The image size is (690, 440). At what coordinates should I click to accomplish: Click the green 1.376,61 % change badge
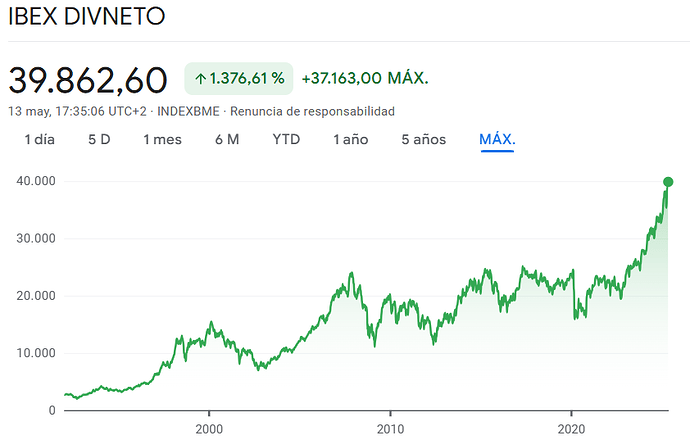pyautogui.click(x=239, y=79)
